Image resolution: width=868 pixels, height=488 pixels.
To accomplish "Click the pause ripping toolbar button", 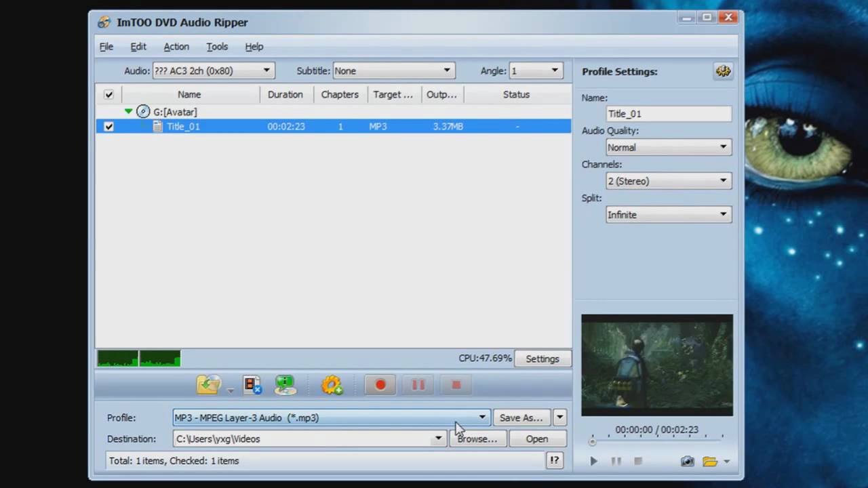I will [x=418, y=385].
